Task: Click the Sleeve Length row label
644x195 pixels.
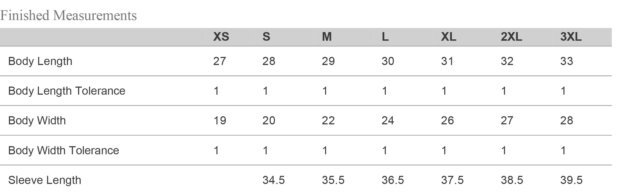Action: [45, 180]
